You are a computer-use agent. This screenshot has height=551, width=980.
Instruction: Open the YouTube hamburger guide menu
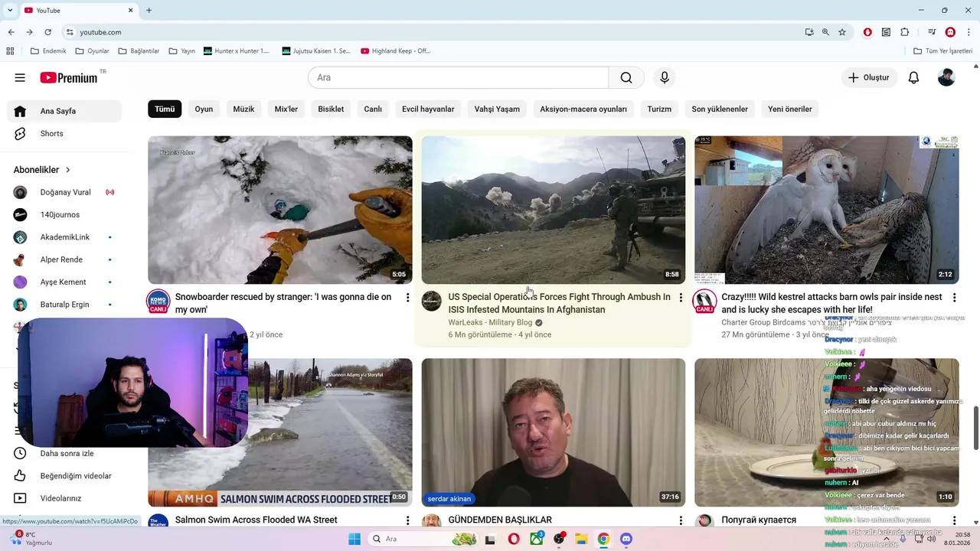point(20,77)
